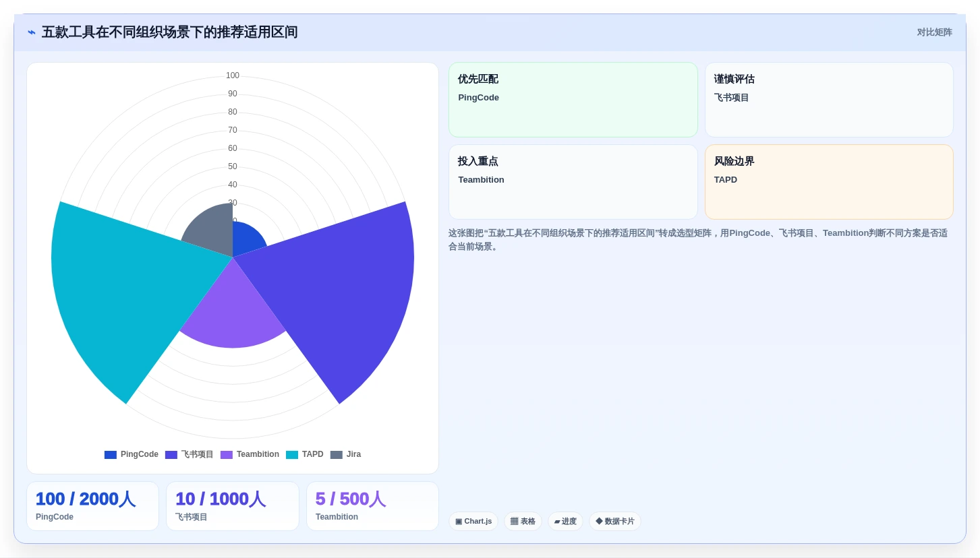Click the lightning icon beside the title
The image size is (980, 558).
(x=32, y=32)
